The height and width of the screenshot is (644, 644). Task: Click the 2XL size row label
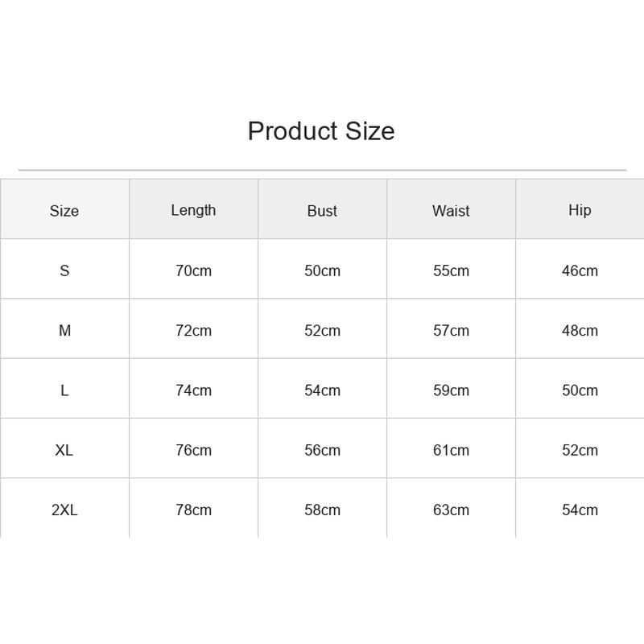click(x=64, y=510)
